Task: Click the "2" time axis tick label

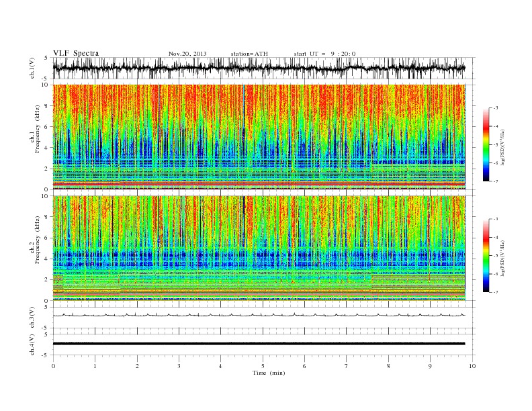Action: 137,366
